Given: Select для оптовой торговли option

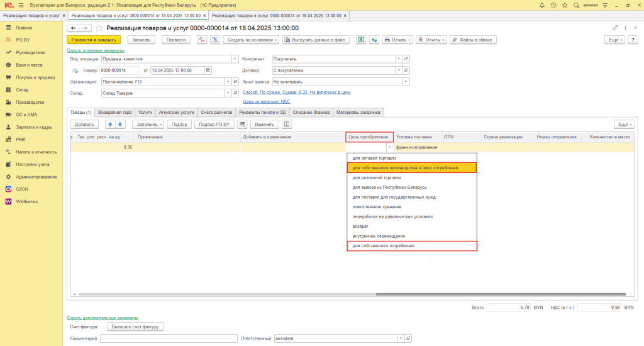Looking at the screenshot, I should [412, 158].
